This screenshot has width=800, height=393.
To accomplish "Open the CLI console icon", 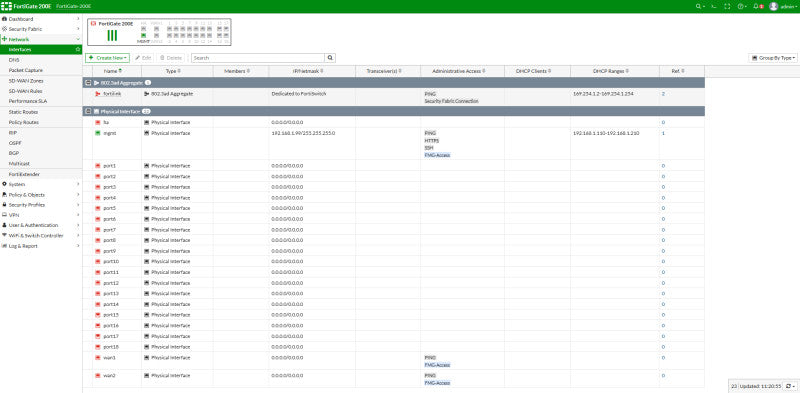I will (x=714, y=6).
